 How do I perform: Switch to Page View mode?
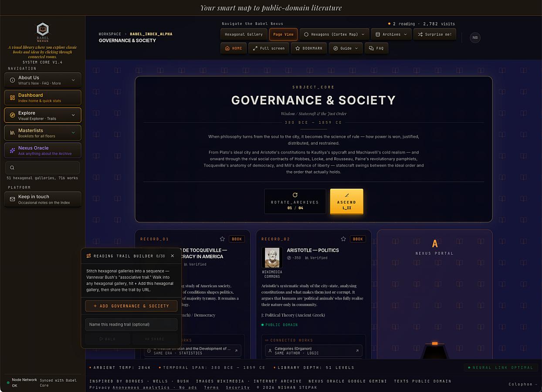point(283,34)
